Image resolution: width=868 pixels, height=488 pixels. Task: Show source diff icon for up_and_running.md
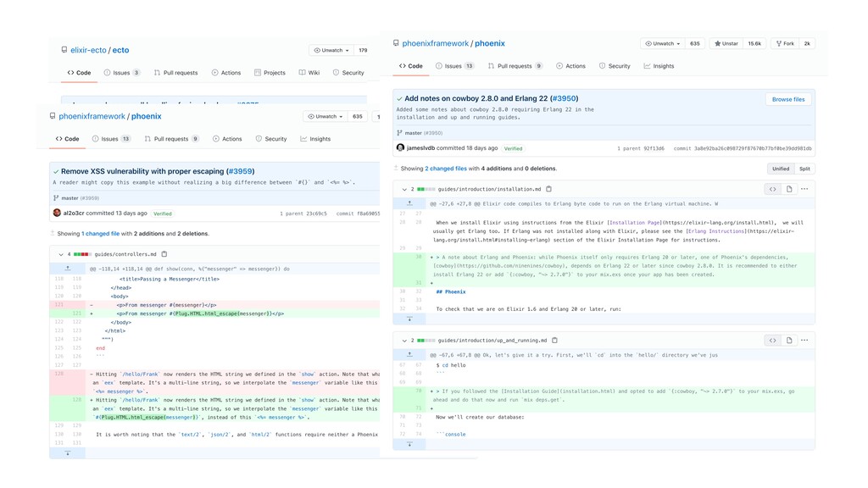click(x=772, y=341)
